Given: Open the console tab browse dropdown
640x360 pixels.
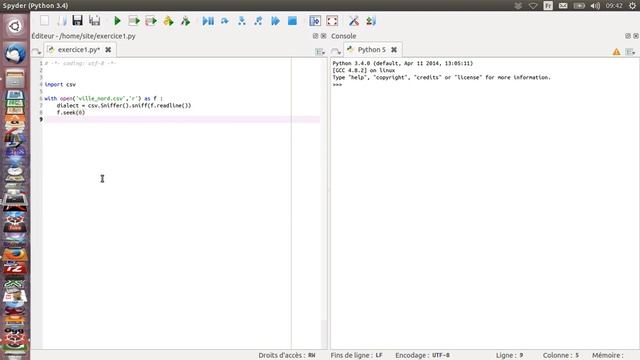Looking at the screenshot, I should coord(336,51).
